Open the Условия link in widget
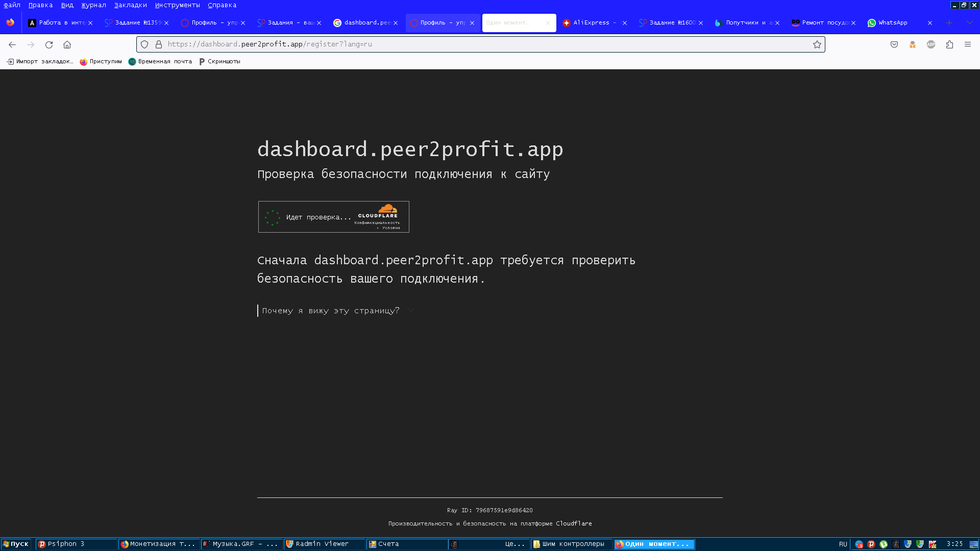The width and height of the screenshot is (980, 551). (x=391, y=228)
